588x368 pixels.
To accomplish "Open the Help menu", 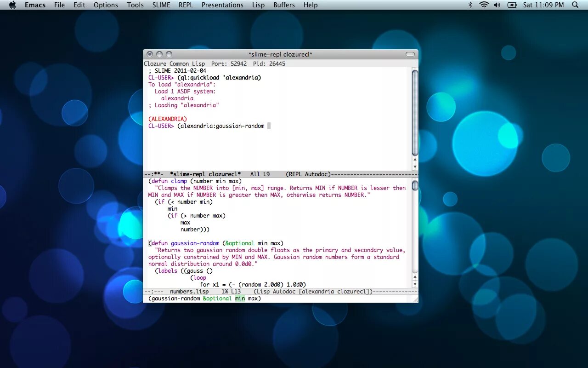I will (311, 5).
